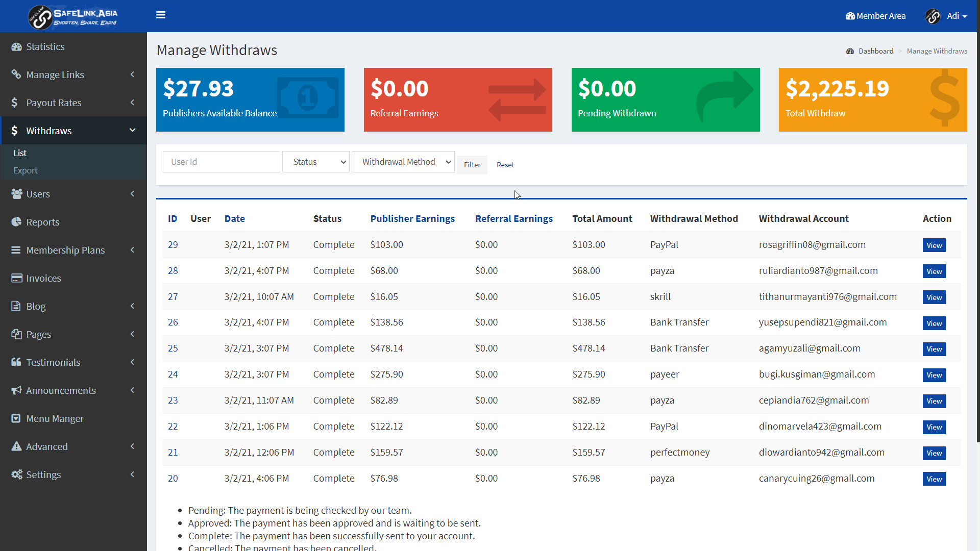Click the Reports pie chart icon
This screenshot has width=980, height=551.
point(16,222)
